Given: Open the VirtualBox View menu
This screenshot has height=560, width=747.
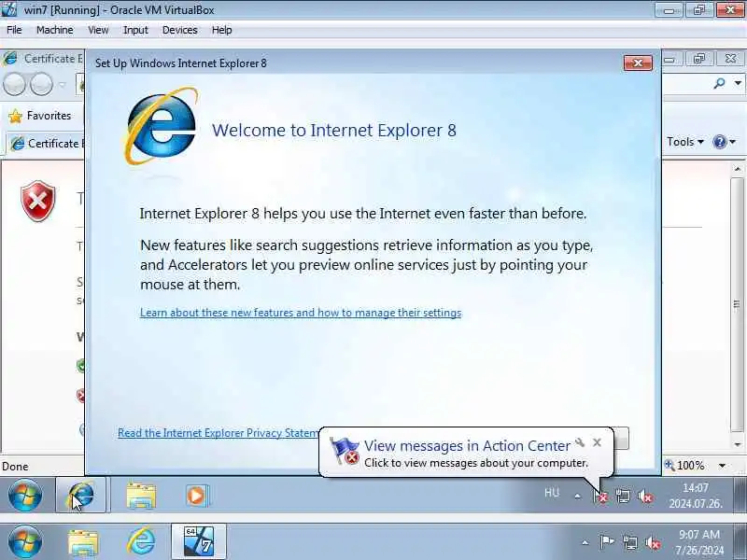Looking at the screenshot, I should (98, 30).
